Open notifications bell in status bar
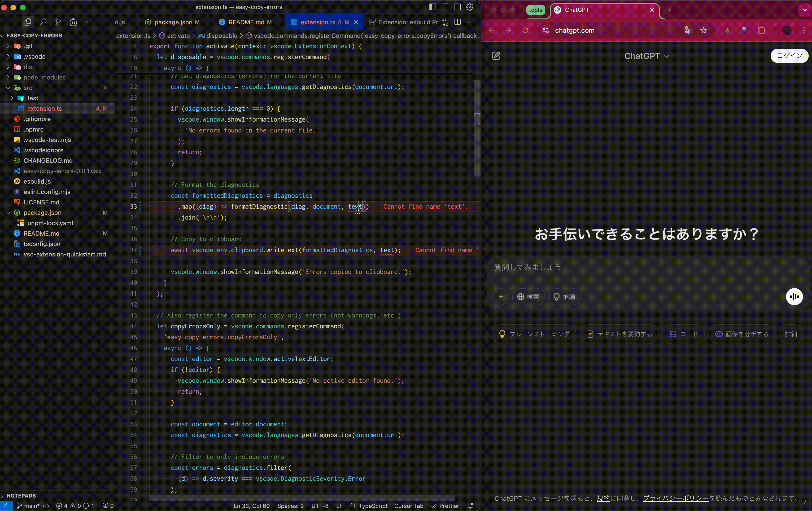 tap(470, 506)
